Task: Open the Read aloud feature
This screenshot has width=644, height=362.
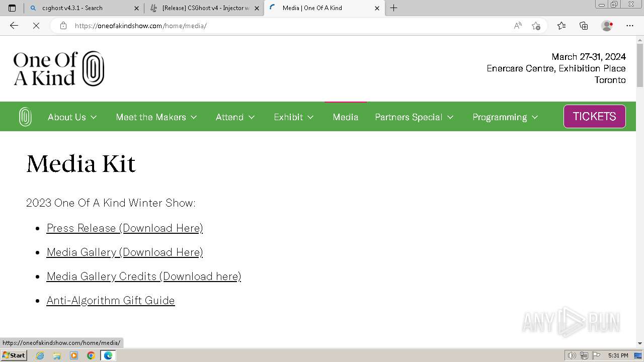Action: coord(518,26)
